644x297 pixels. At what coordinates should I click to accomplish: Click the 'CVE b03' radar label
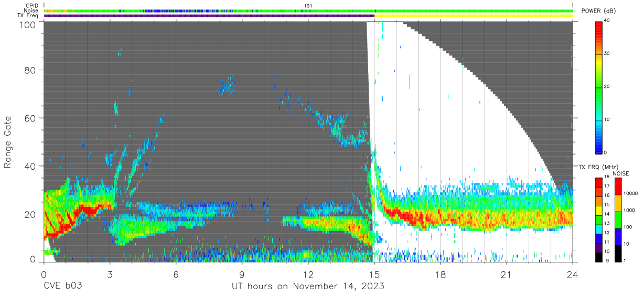coord(62,287)
